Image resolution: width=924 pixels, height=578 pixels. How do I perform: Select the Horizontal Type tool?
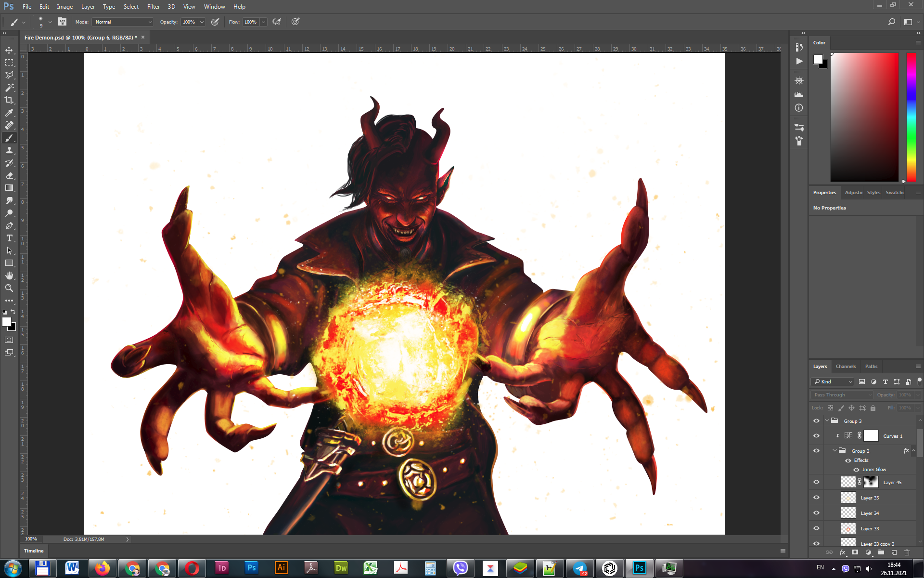[x=9, y=238]
